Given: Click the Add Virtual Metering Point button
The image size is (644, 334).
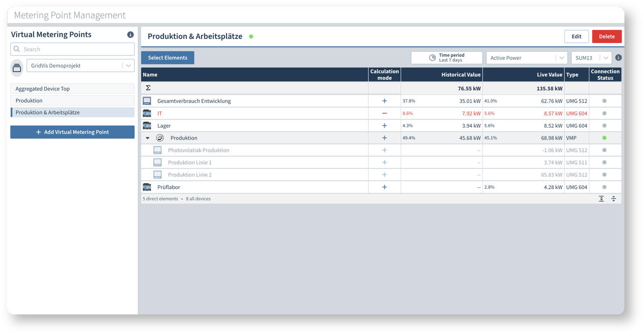Looking at the screenshot, I should 72,132.
